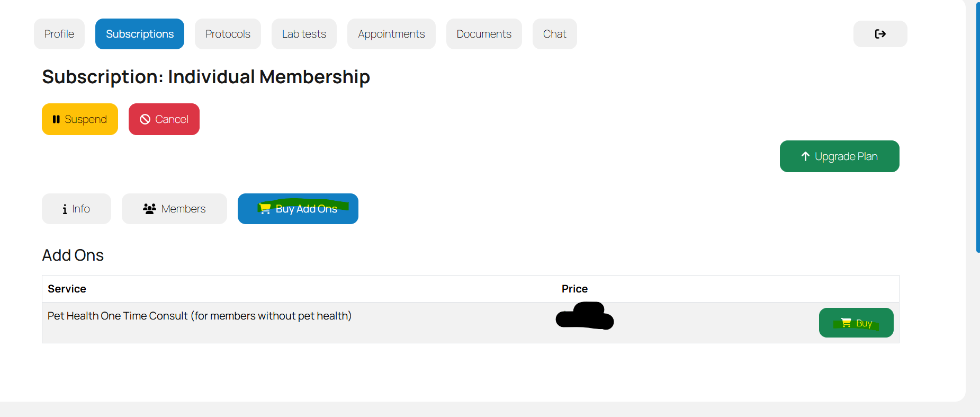This screenshot has width=980, height=417.
Task: Click the Upgrade Plan text
Action: [x=846, y=156]
